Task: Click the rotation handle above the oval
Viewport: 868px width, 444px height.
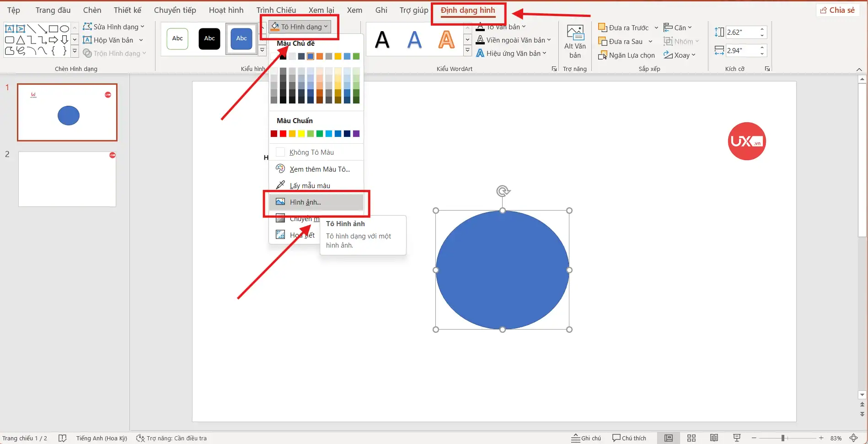Action: tap(503, 191)
